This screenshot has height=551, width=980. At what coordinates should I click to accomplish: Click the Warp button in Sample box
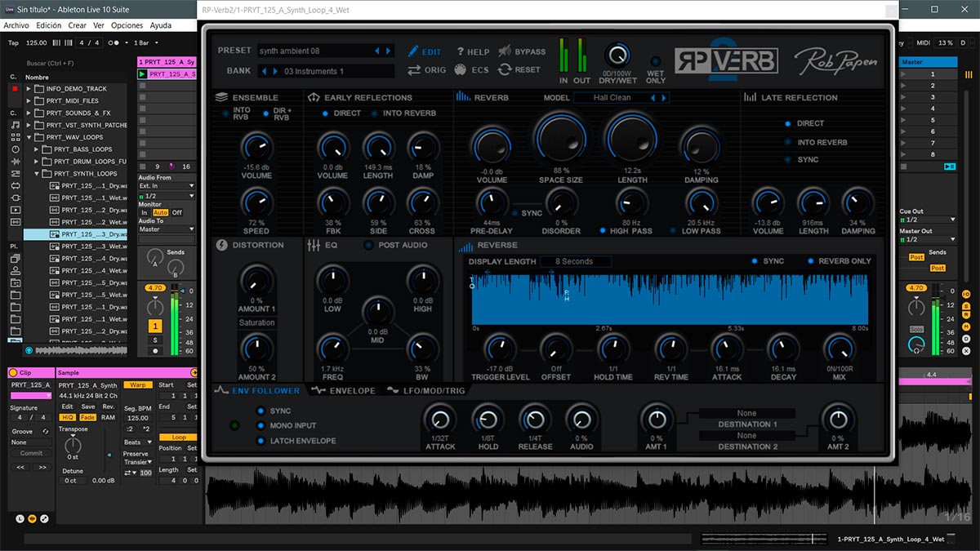[138, 384]
